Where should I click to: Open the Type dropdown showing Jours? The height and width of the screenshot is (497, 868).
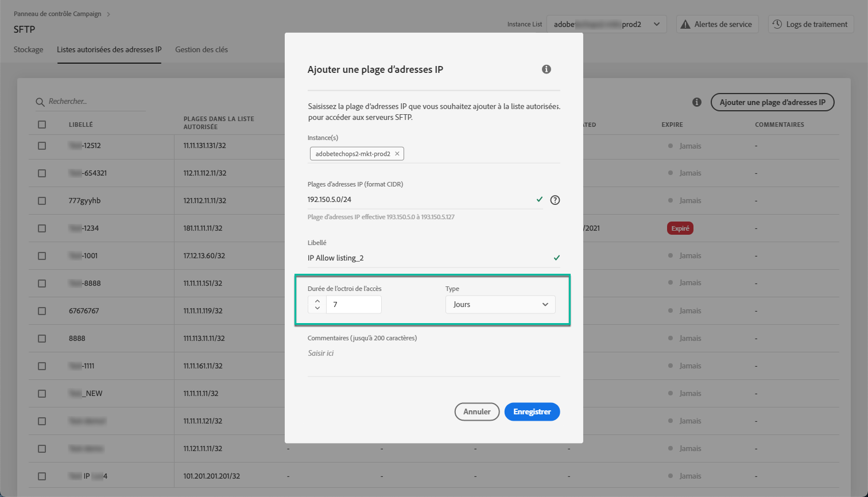pos(501,305)
